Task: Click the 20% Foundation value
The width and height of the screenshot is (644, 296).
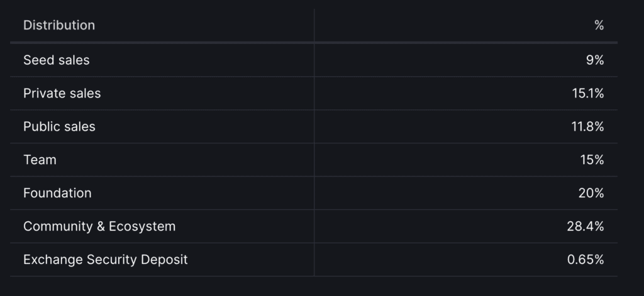Action: [591, 194]
